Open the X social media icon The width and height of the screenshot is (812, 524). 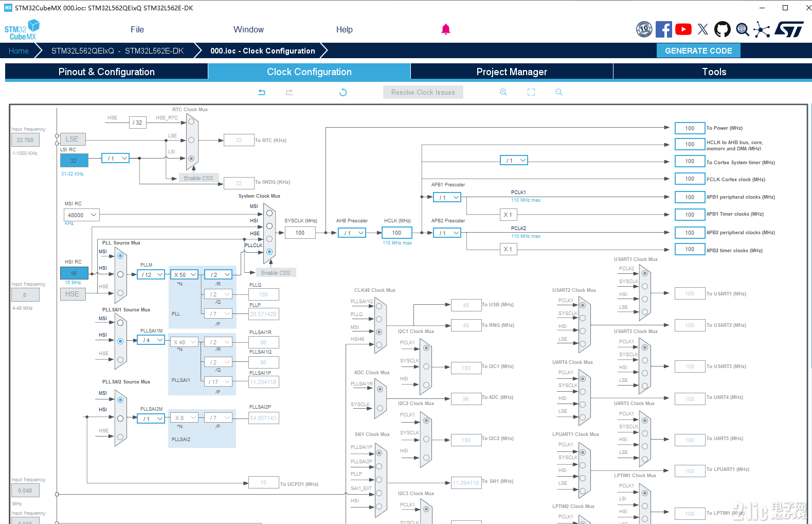[703, 29]
